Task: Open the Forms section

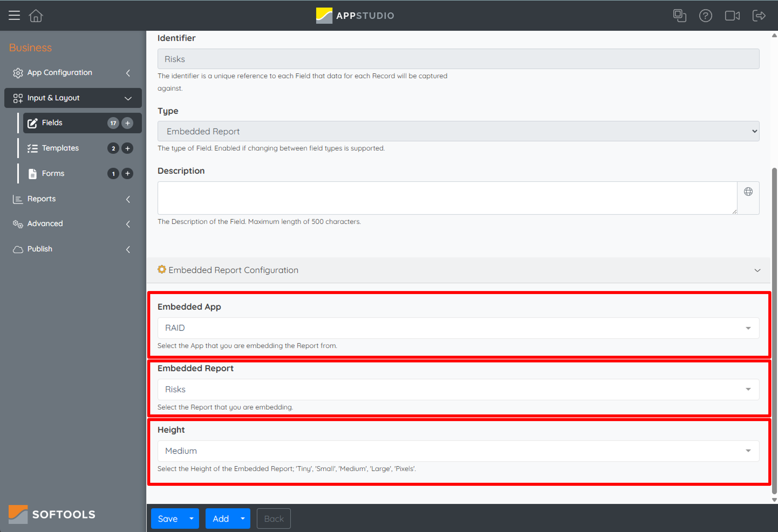Action: (x=82, y=173)
